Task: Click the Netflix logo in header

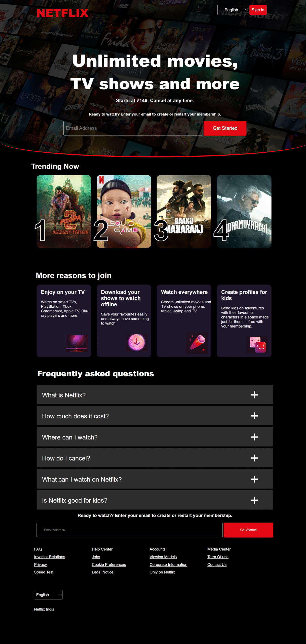Action: pos(62,13)
